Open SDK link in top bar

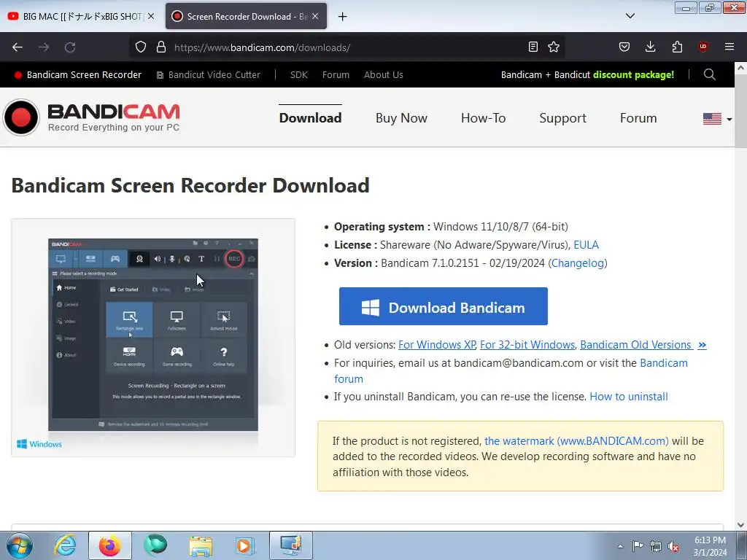[x=298, y=75]
